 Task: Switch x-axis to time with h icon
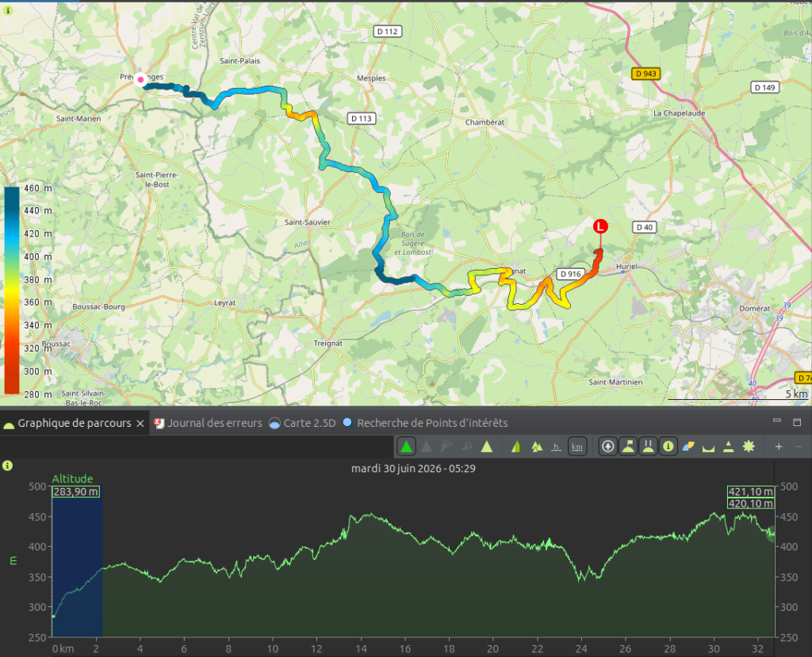pyautogui.click(x=556, y=446)
